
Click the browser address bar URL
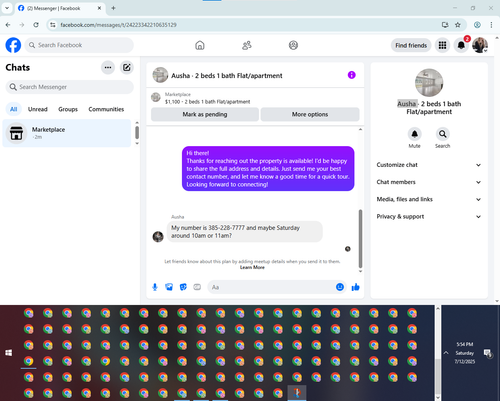point(118,25)
